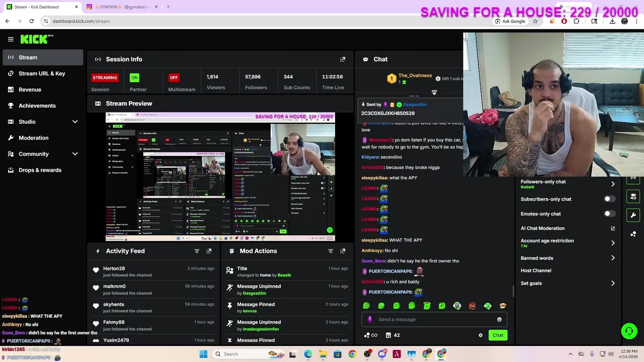
Task: Click The_Ovahness top gifter name
Action: coord(415,75)
